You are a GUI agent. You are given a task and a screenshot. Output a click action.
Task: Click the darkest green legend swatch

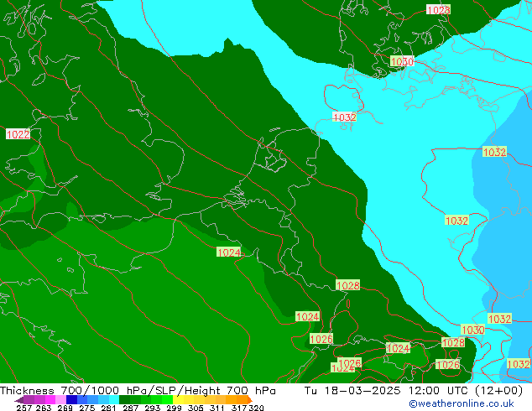[124, 399]
